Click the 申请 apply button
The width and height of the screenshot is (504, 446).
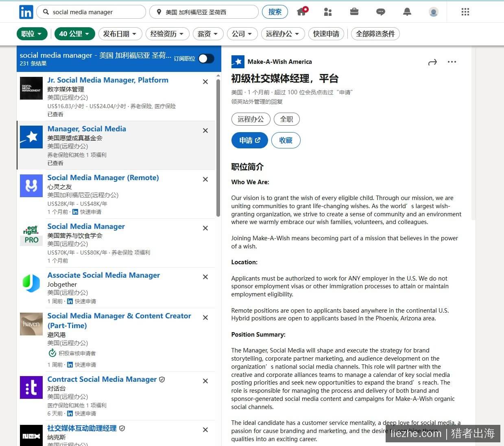[x=250, y=140]
